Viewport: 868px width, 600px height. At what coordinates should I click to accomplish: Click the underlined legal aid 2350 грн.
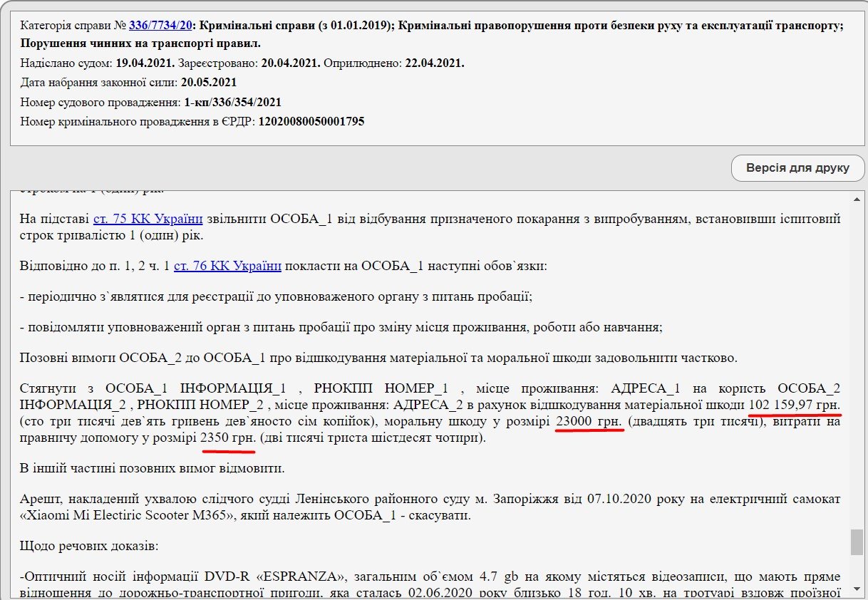point(228,438)
